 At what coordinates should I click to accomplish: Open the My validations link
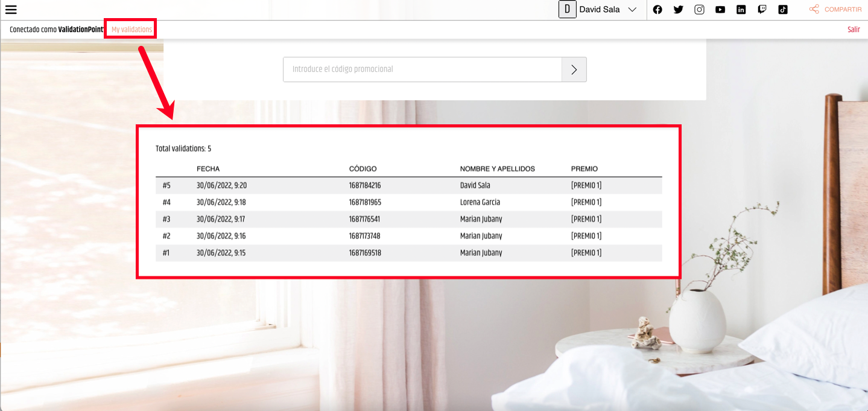coord(131,30)
